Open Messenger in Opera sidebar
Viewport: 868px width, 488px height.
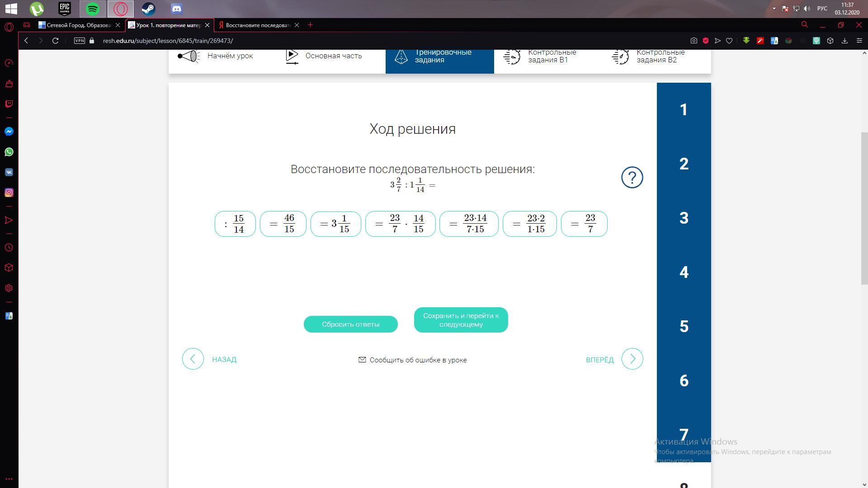tap(9, 131)
